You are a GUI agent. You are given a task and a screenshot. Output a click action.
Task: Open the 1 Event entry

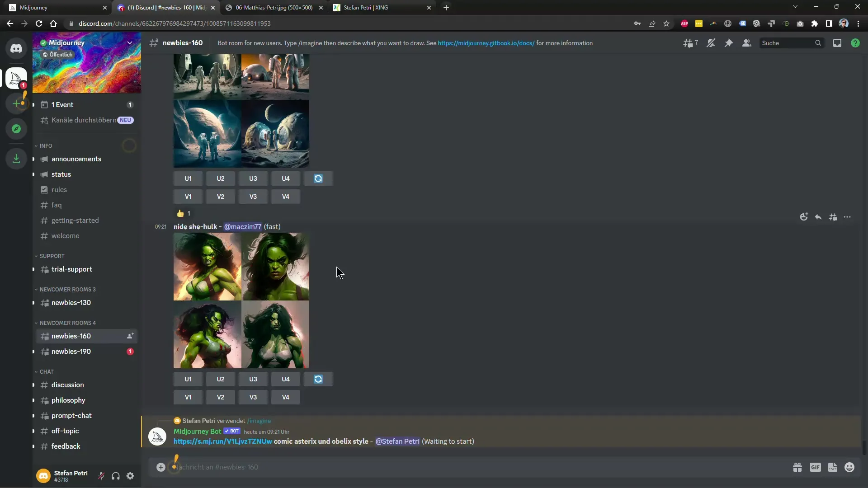pyautogui.click(x=86, y=105)
